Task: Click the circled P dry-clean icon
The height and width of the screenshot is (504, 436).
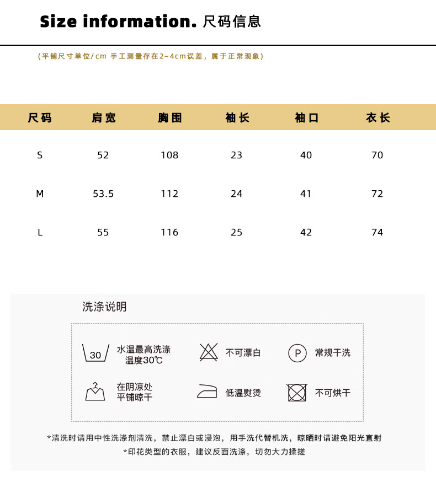Action: coord(297,353)
